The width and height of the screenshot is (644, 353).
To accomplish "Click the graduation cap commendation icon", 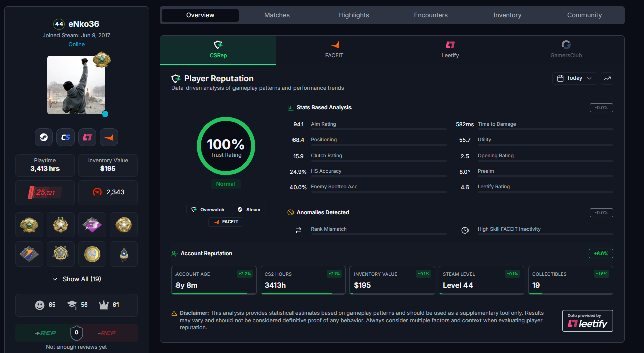I will 72,305.
